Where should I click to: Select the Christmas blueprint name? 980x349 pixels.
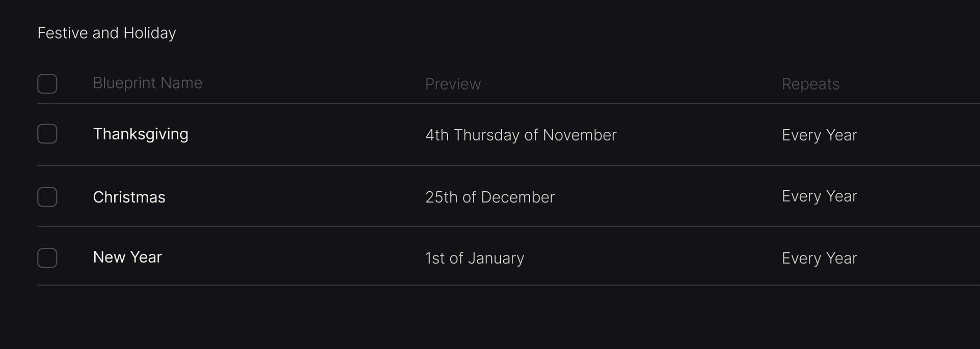tap(129, 197)
